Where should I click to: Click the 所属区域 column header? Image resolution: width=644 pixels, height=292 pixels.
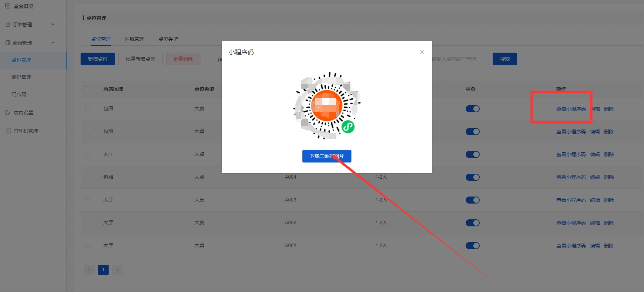113,89
